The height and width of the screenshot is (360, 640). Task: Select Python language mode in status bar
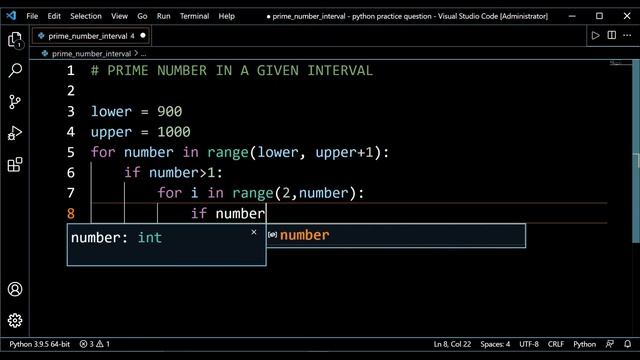(x=584, y=344)
